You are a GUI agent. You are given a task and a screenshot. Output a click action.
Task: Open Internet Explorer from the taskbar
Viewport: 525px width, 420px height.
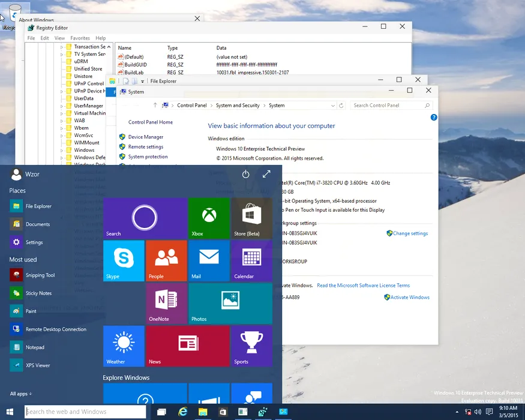click(182, 412)
